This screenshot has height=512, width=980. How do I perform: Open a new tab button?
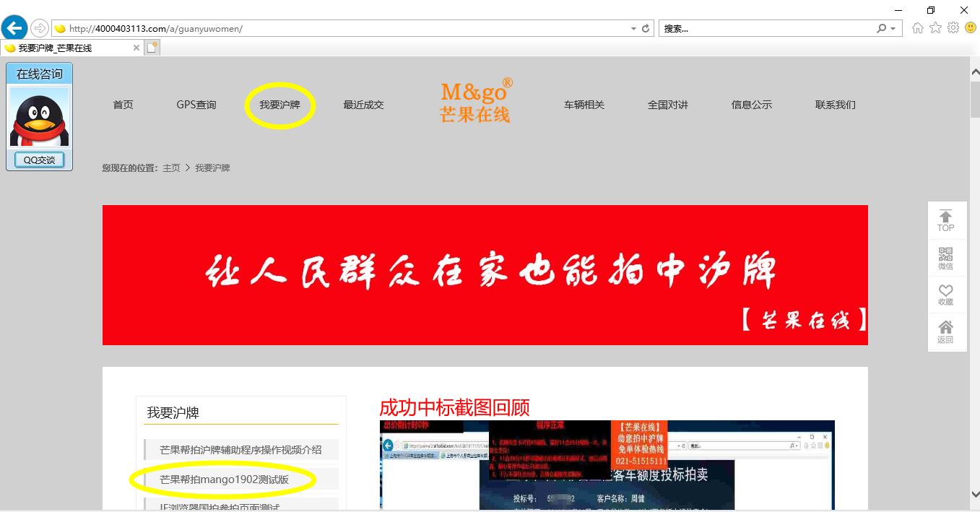coord(152,48)
